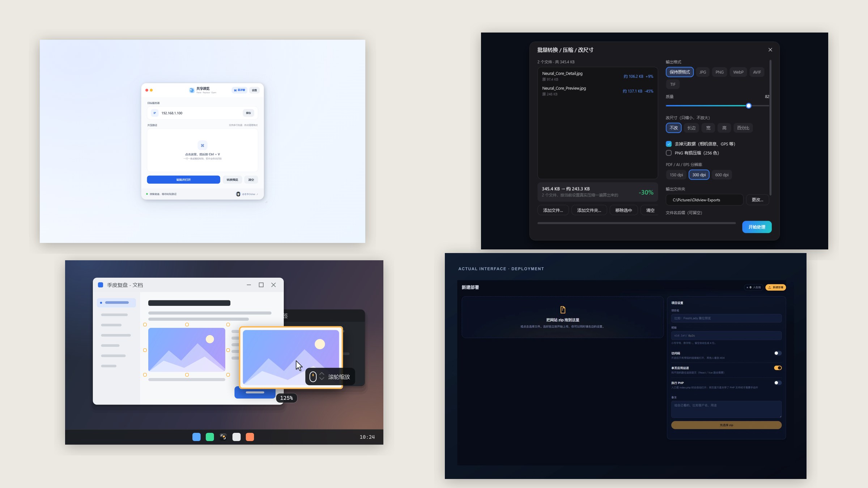The image size is (868, 488).
Task: Click the 项目名 input field
Action: tap(726, 318)
